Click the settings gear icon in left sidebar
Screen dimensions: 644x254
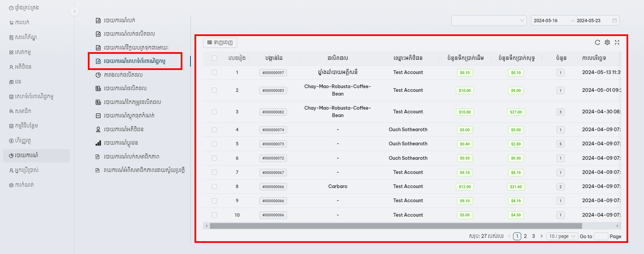[x=11, y=185]
